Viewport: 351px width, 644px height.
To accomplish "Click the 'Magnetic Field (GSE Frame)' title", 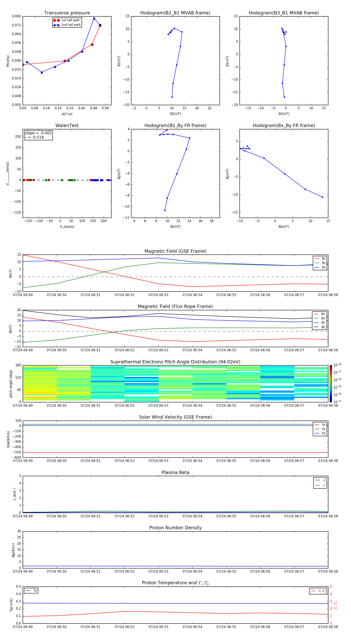I will point(175,251).
